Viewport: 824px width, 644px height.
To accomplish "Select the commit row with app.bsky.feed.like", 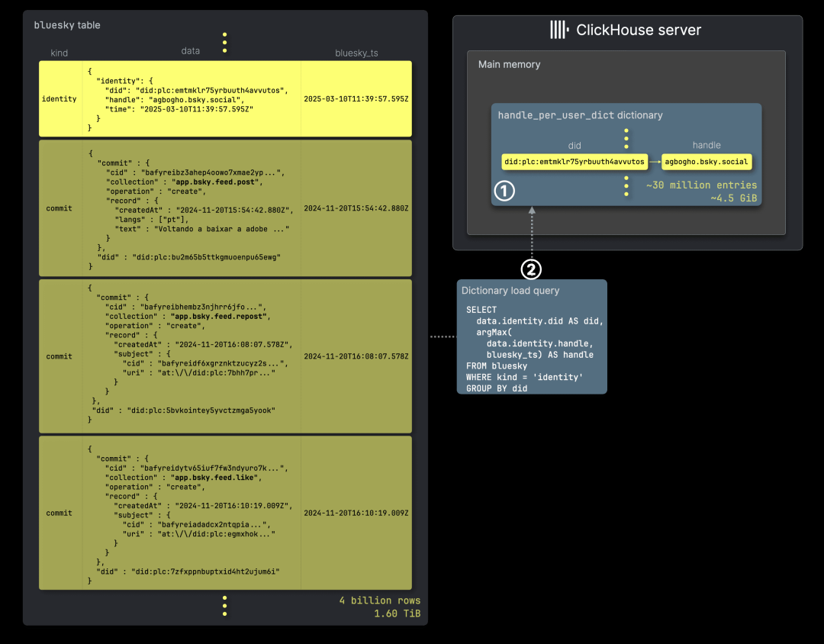I will (x=225, y=513).
